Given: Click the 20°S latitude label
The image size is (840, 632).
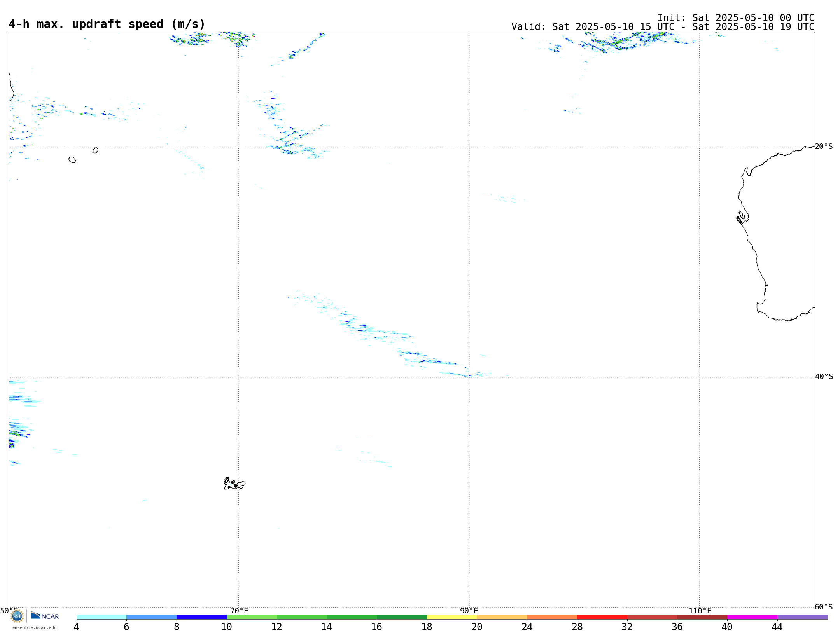Looking at the screenshot, I should pyautogui.click(x=824, y=147).
